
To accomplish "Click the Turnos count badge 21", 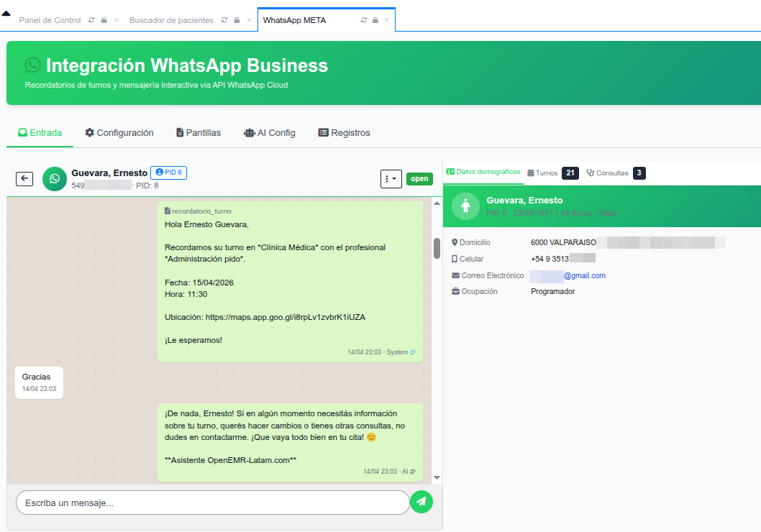I will [x=570, y=173].
